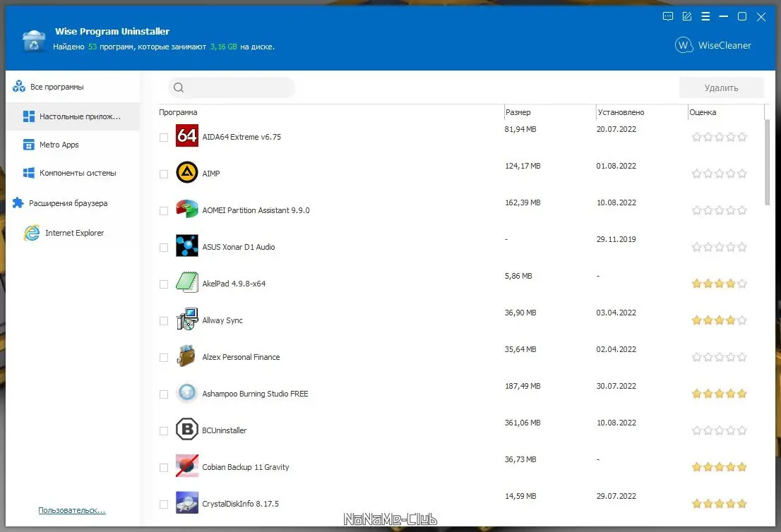Screen dimensions: 781x532
Task: Switch to Настольные прилож... category
Action: click(73, 116)
